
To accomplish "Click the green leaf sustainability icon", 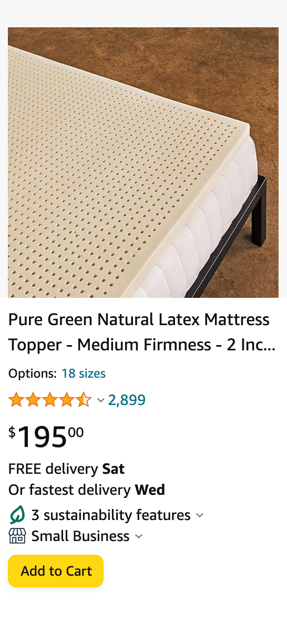I will tap(17, 515).
